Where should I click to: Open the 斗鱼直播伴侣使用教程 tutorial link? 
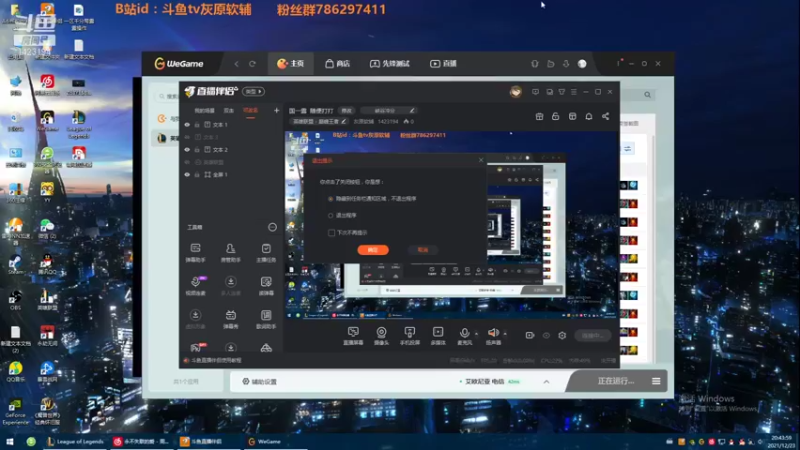point(216,360)
